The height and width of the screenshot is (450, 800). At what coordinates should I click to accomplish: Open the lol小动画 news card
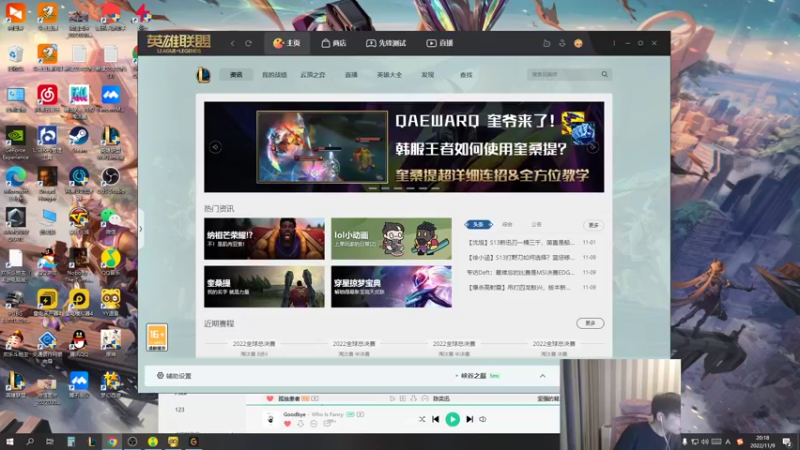(391, 239)
